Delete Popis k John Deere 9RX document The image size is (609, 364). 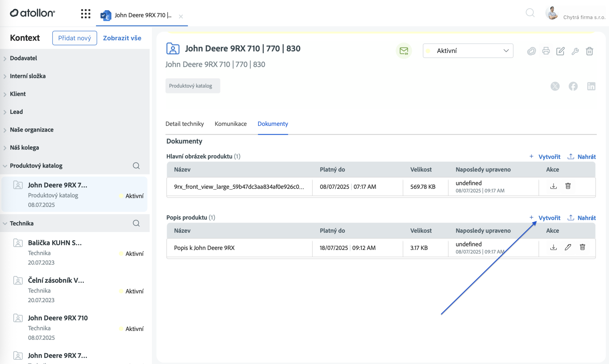pos(583,247)
